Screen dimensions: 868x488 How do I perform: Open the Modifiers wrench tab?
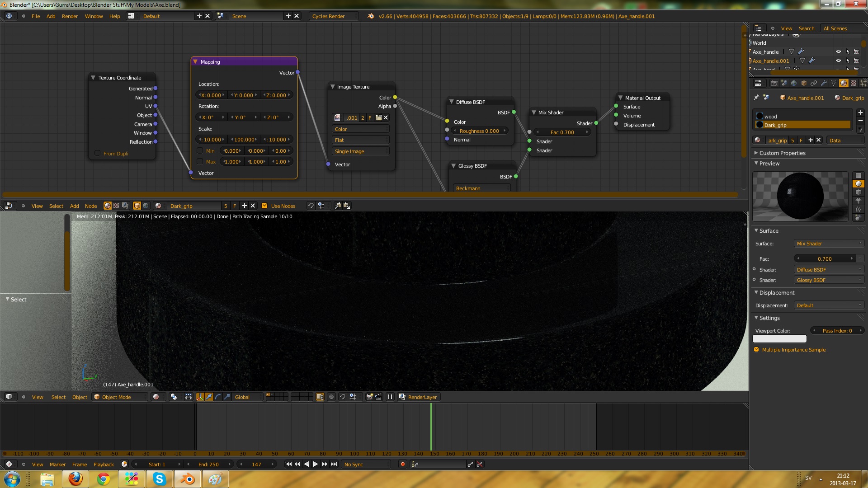pyautogui.click(x=824, y=83)
